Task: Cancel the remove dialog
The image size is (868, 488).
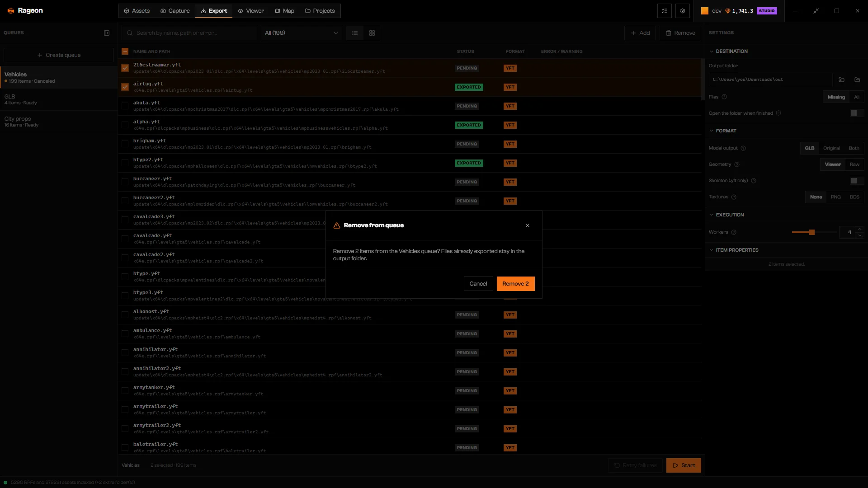Action: (x=478, y=284)
